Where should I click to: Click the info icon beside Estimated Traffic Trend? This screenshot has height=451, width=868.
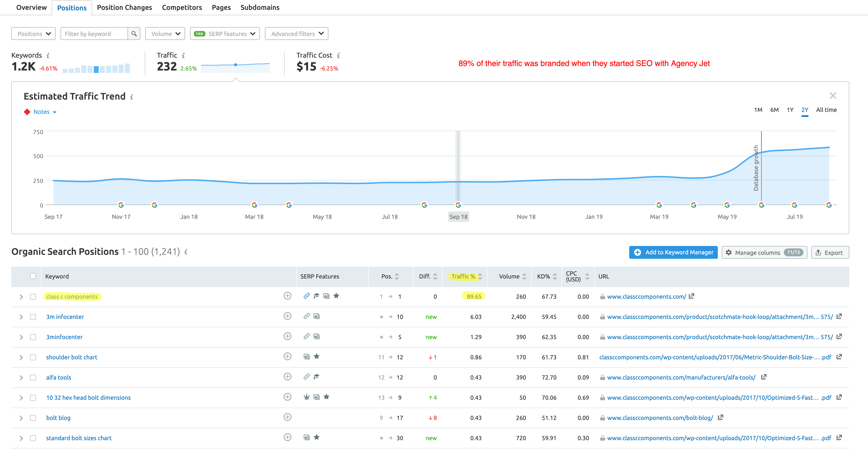(131, 97)
